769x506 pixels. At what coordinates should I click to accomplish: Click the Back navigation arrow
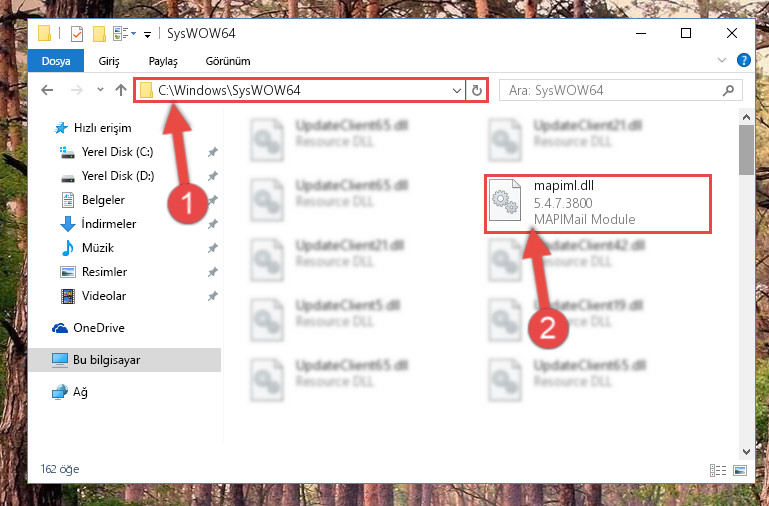pos(47,90)
